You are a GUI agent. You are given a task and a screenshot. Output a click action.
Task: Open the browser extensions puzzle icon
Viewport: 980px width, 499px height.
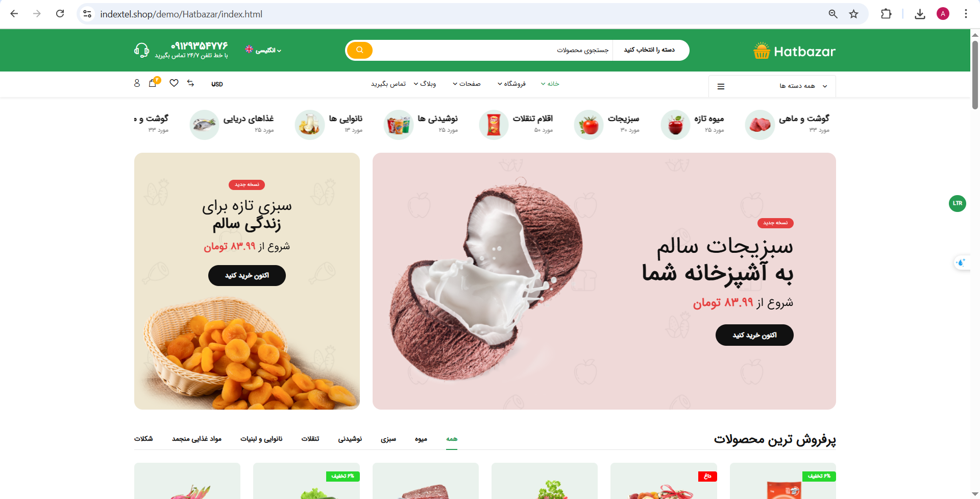886,14
